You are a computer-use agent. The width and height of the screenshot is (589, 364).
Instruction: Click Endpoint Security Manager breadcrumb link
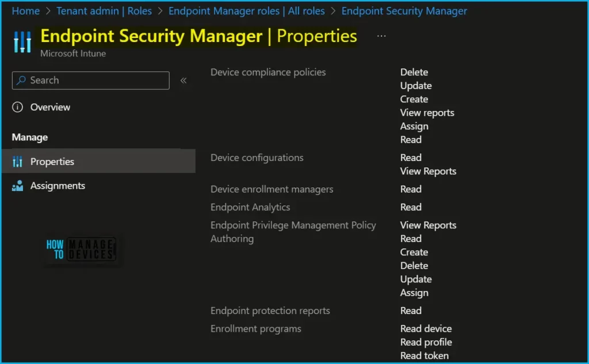(x=404, y=11)
